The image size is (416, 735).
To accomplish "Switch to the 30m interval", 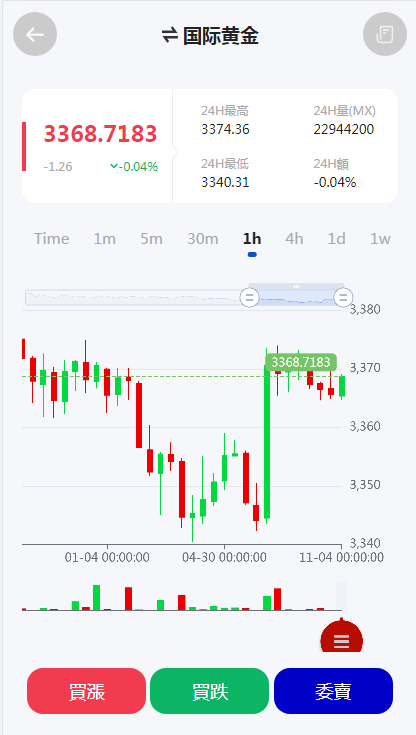I will coord(203,239).
